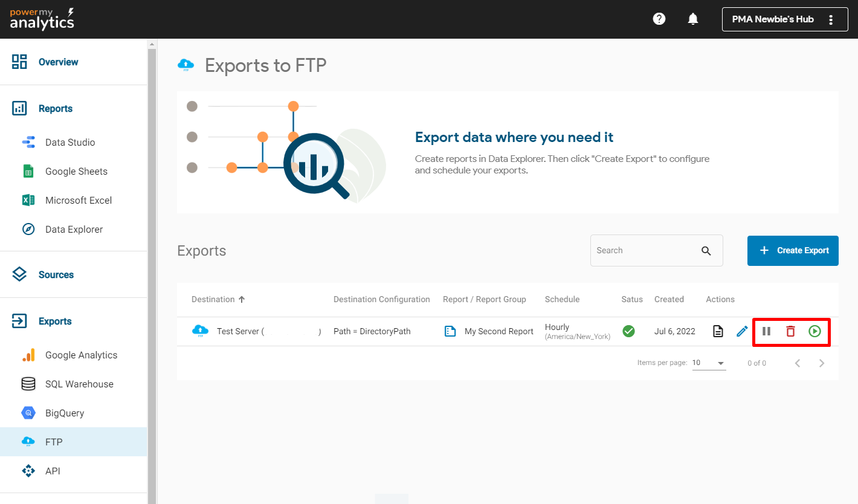Open the Overview page
This screenshot has width=858, height=504.
[x=58, y=62]
